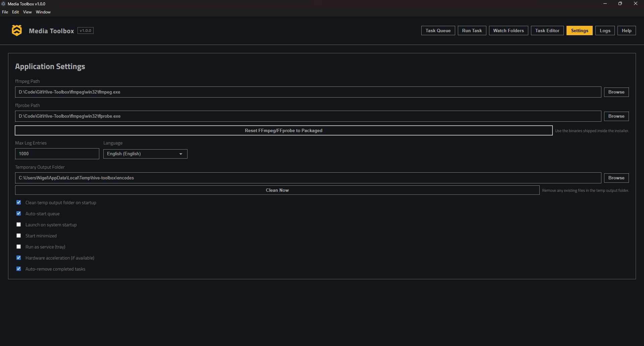
Task: Click 'Reset FFmpeg/FFprobe to Packaged'
Action: point(283,130)
